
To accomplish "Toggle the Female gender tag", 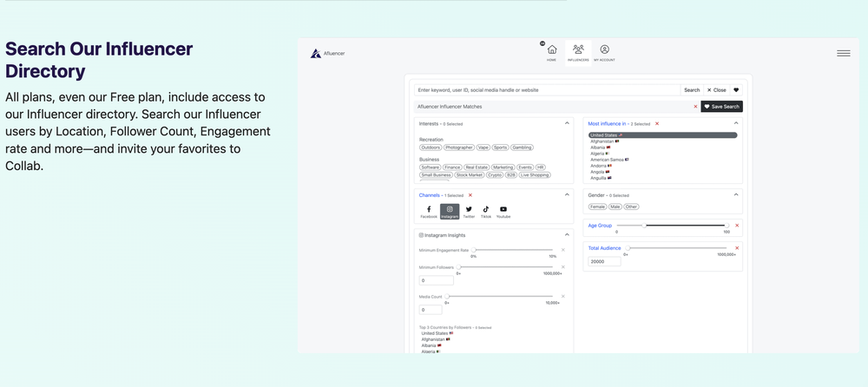I will pos(597,207).
